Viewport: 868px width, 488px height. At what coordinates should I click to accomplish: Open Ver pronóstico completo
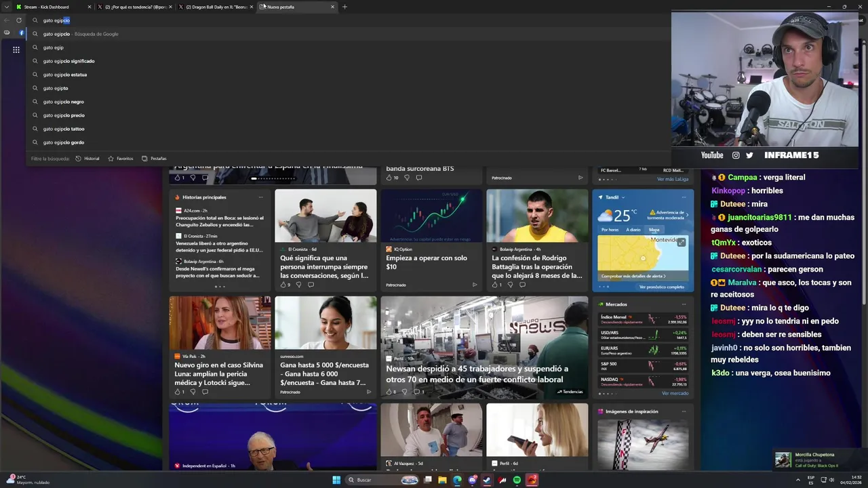click(x=661, y=287)
